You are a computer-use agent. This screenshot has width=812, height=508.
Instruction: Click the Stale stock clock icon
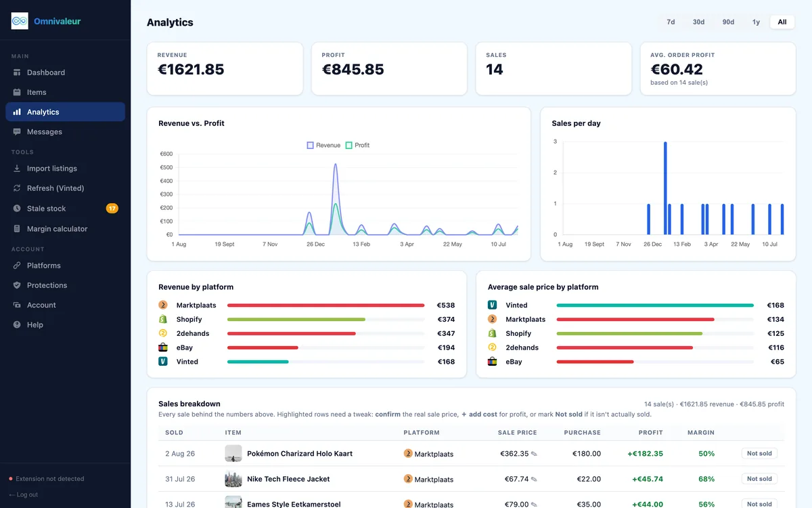pos(17,209)
